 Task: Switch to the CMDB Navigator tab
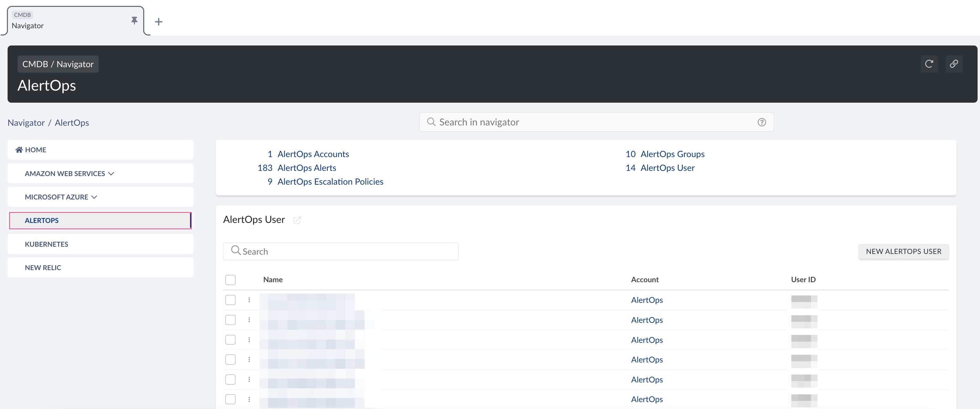tap(75, 21)
